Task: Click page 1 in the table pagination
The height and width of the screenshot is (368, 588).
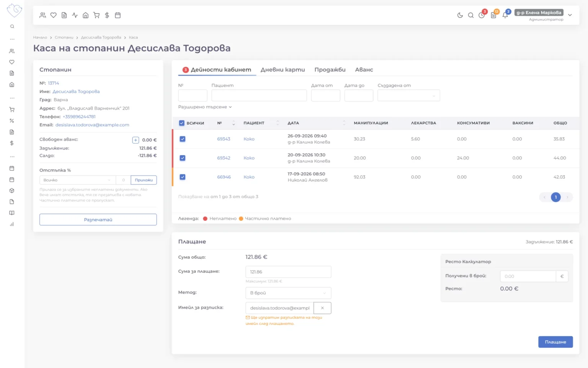Action: 556,197
